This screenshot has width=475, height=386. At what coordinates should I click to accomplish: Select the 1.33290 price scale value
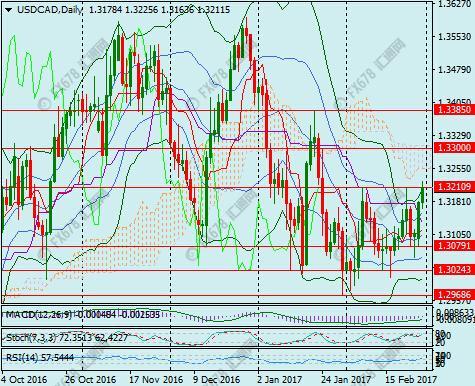tap(455, 136)
